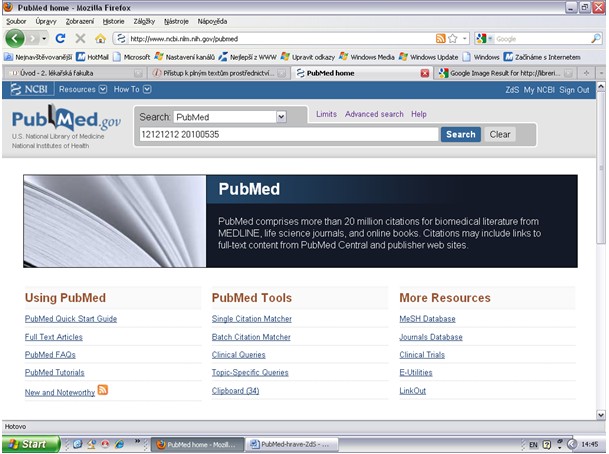Go to home page via house icon

click(x=100, y=38)
